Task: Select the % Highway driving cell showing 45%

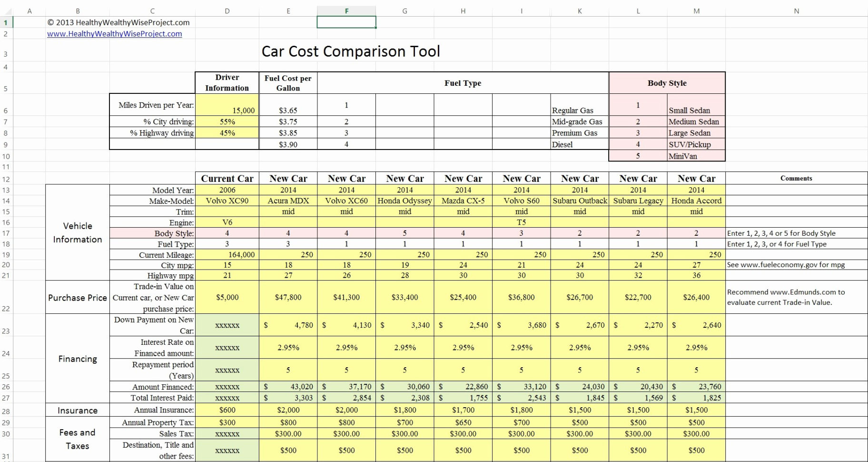Action: pyautogui.click(x=227, y=133)
